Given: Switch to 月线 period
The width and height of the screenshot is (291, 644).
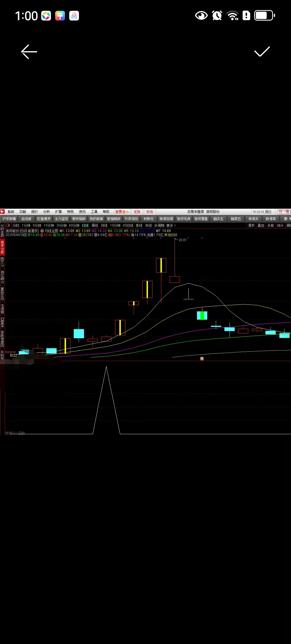Looking at the screenshot, I should point(104,225).
